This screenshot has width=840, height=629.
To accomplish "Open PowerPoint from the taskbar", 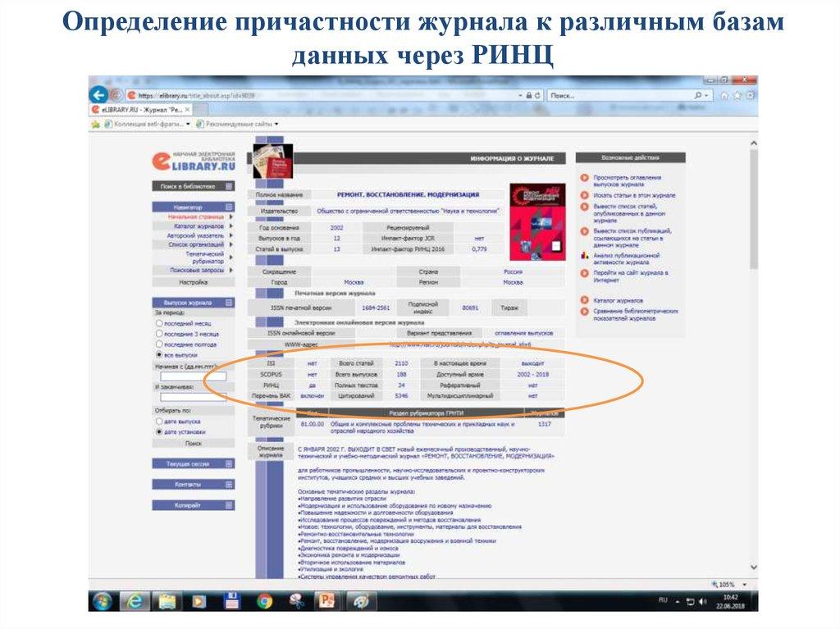I will click(x=327, y=601).
